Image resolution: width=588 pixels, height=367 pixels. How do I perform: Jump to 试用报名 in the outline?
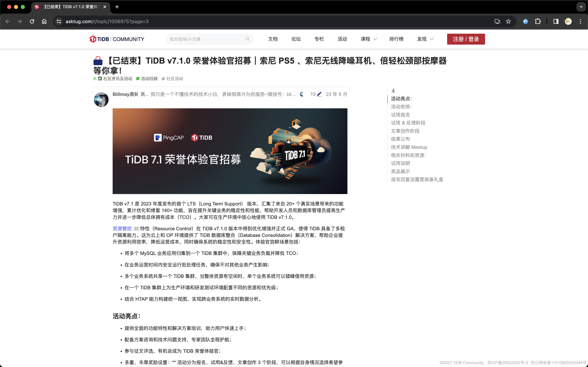tap(400, 115)
